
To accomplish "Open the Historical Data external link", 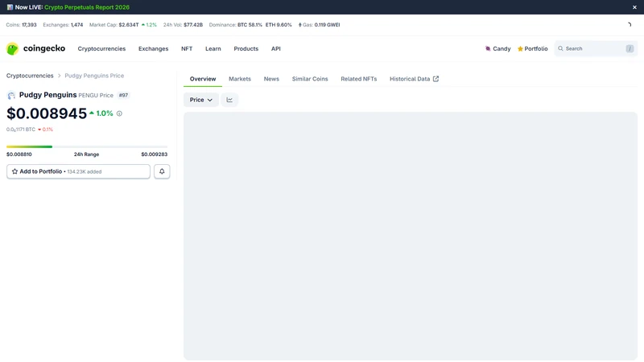I will (414, 79).
